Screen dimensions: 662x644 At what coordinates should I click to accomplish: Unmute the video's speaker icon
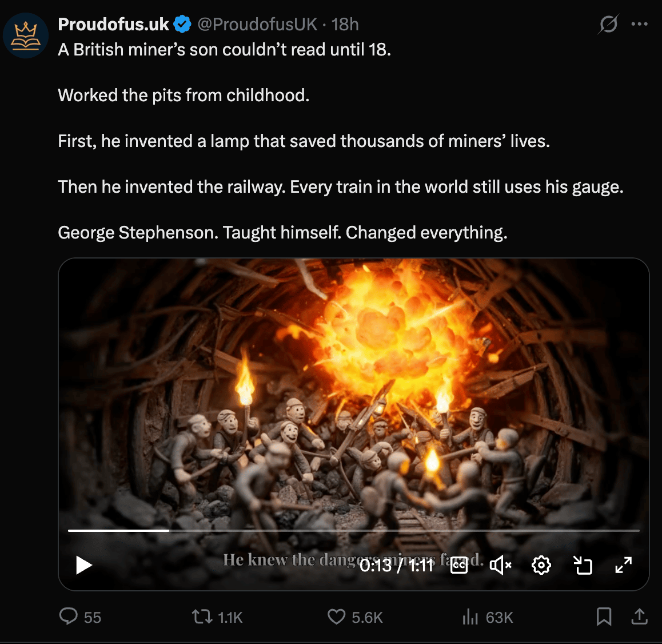click(500, 565)
